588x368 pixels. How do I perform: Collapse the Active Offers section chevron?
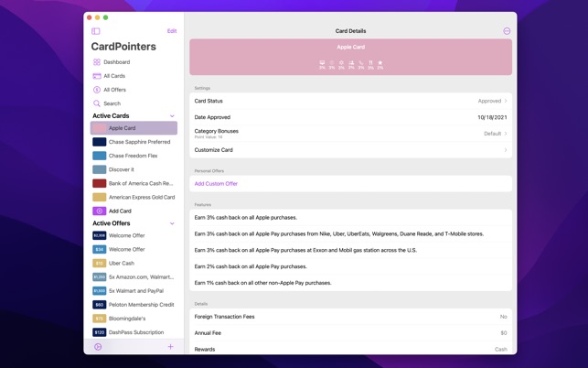(172, 223)
